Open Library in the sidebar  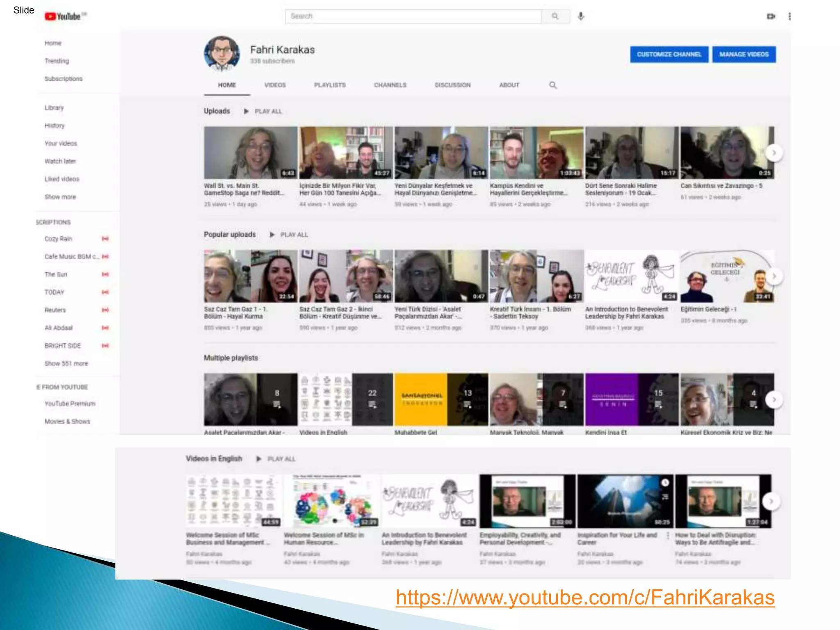[54, 107]
